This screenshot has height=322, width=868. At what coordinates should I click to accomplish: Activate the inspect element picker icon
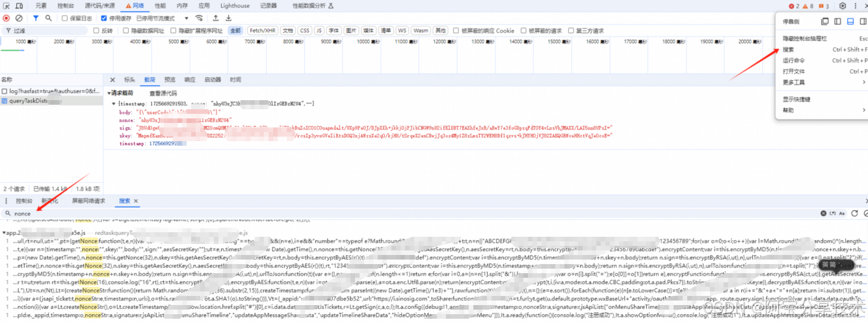[7, 6]
